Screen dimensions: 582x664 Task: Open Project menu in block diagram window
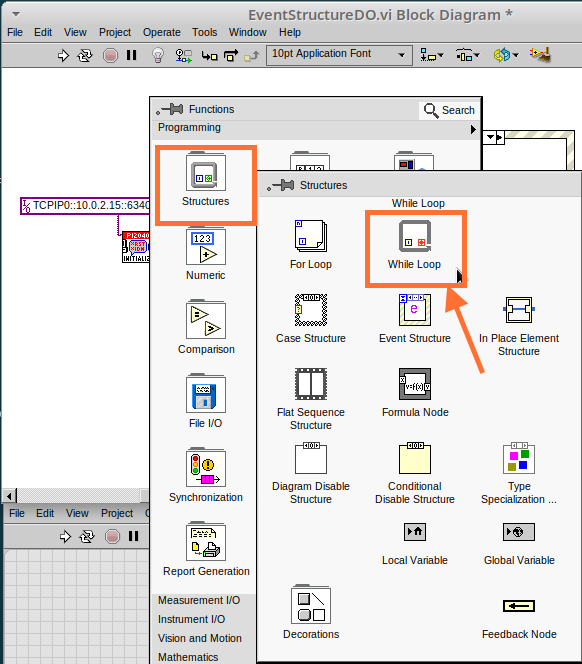[115, 32]
